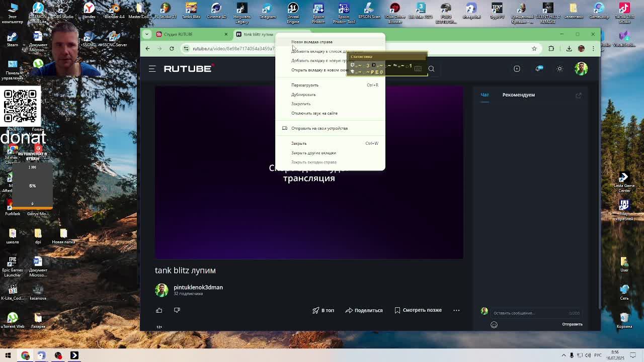The height and width of the screenshot is (362, 644).
Task: Select 'Отправить на свои устройства'
Action: pyautogui.click(x=330, y=128)
